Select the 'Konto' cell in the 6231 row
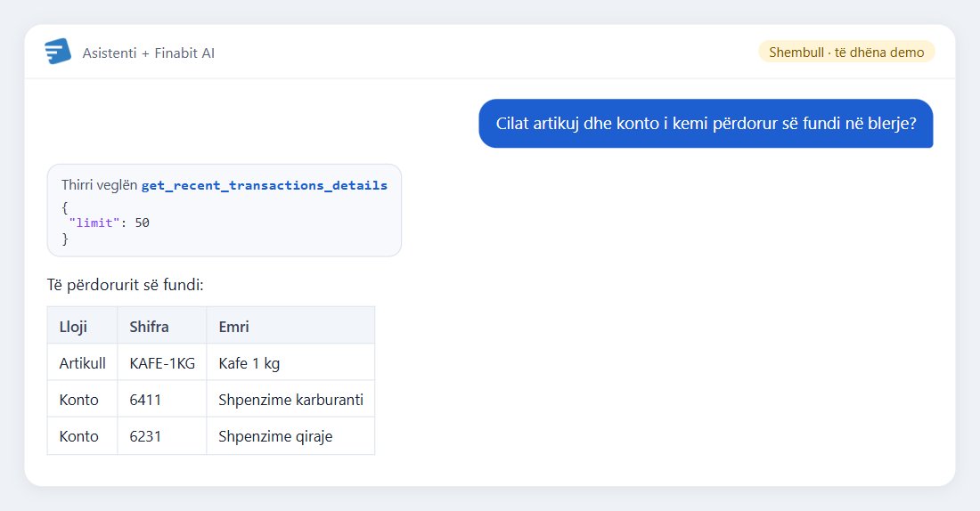 click(x=83, y=436)
